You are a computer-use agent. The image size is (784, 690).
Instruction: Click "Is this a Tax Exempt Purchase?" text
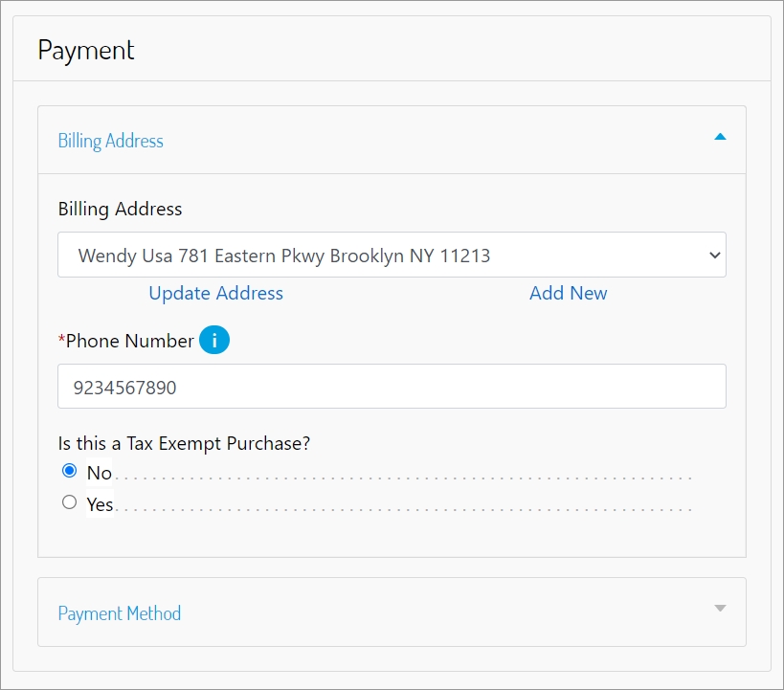click(x=185, y=443)
